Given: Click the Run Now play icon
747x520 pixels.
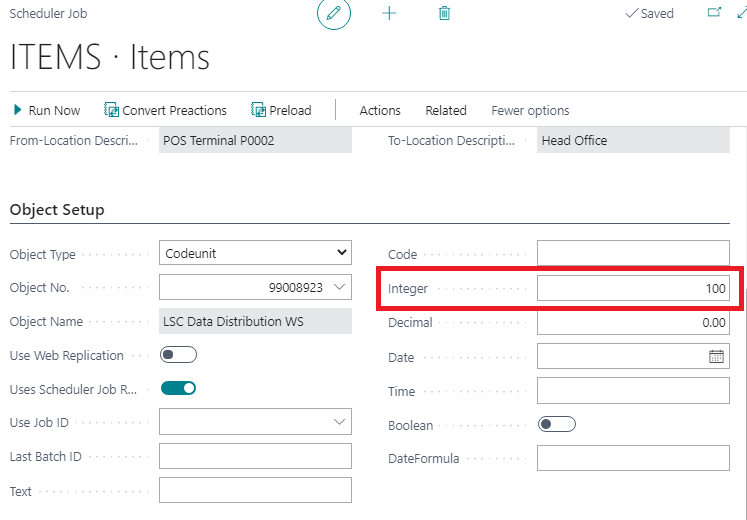Looking at the screenshot, I should coord(17,110).
